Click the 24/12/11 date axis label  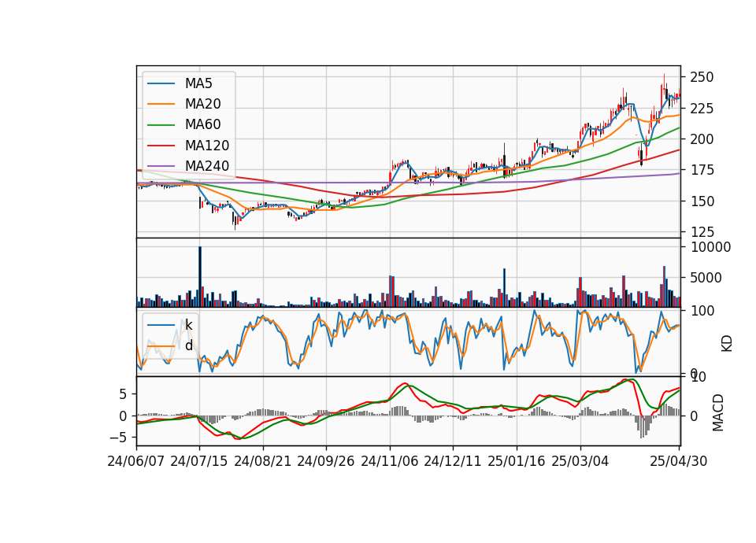453,461
